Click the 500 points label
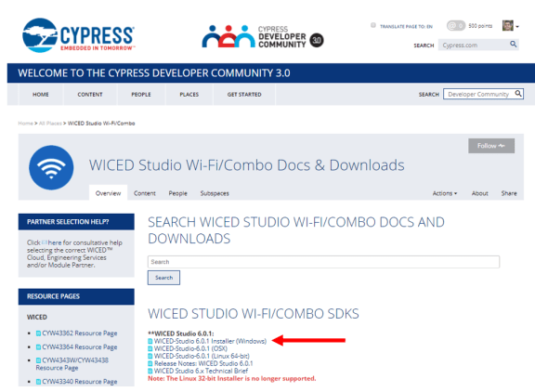535x392 pixels. coord(480,26)
